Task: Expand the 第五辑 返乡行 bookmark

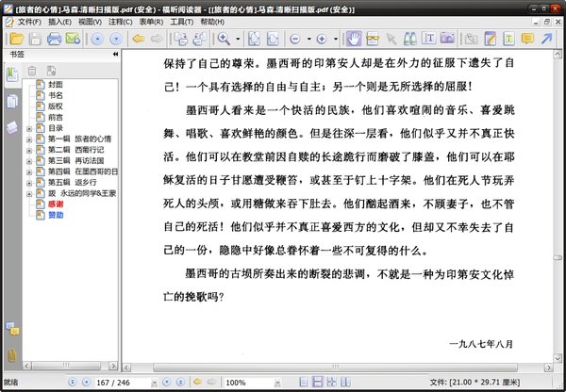Action: coord(29,183)
